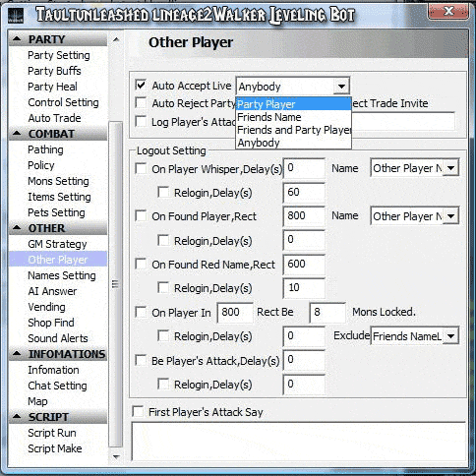Collapse the INFOMATIONS section arrow
The height and width of the screenshot is (476, 476).
point(17,354)
